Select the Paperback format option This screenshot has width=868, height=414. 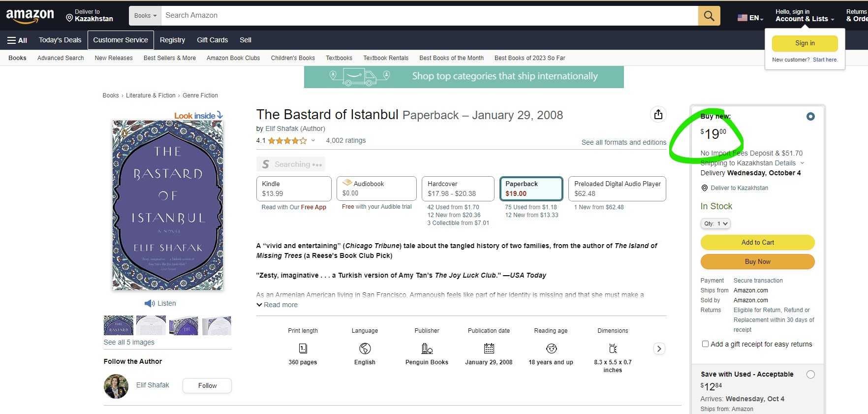(531, 189)
